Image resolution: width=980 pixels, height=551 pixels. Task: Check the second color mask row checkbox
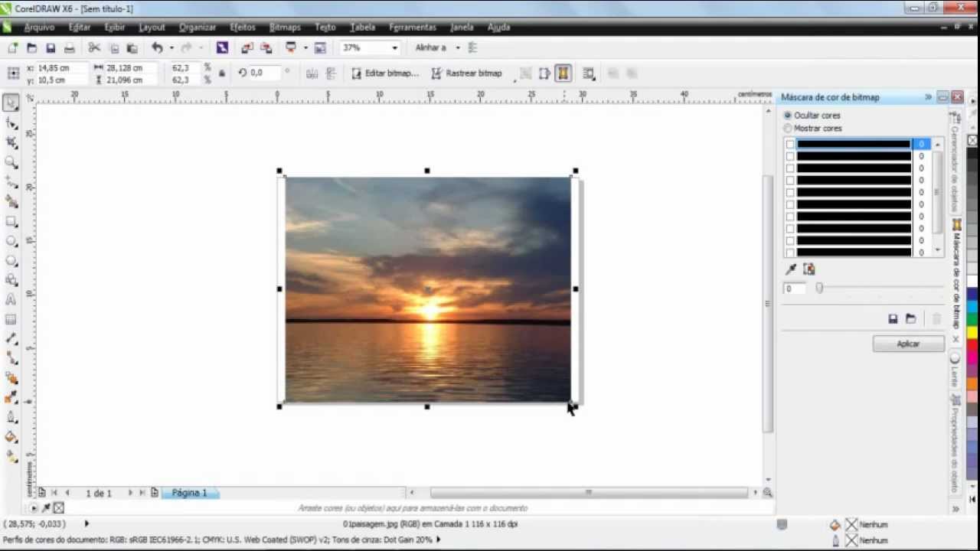point(790,156)
